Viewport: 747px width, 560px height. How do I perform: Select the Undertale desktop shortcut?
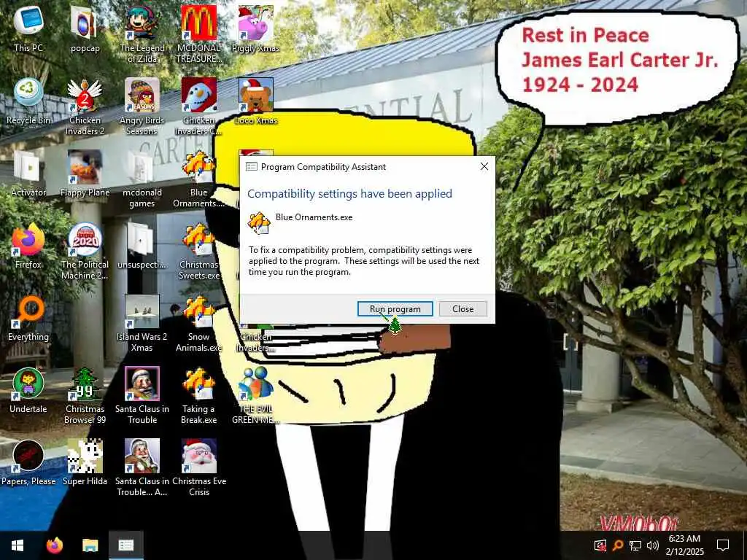(28, 391)
